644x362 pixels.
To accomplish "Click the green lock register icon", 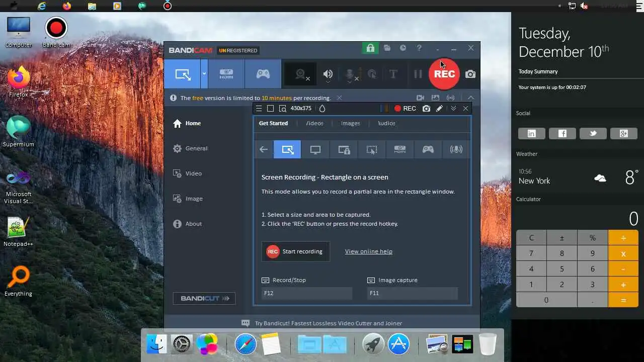I will (x=370, y=48).
